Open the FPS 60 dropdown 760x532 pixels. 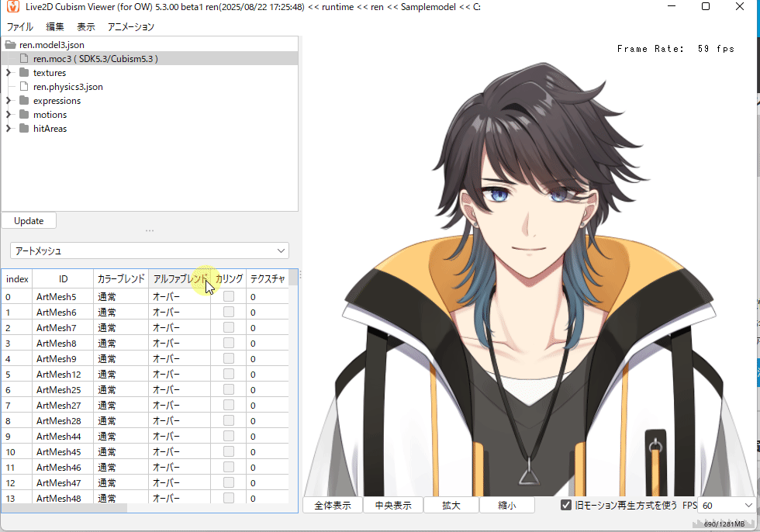pyautogui.click(x=727, y=506)
